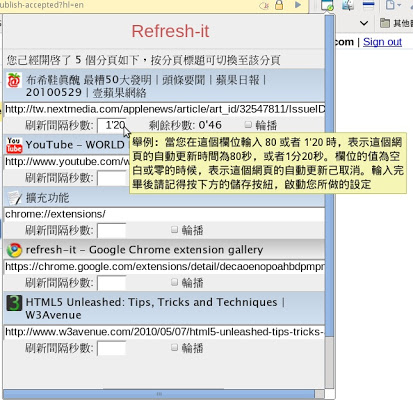The height and width of the screenshot is (400, 413).
Task: Click the 您已經開啟了 5 個分頁 info text
Action: point(143,60)
